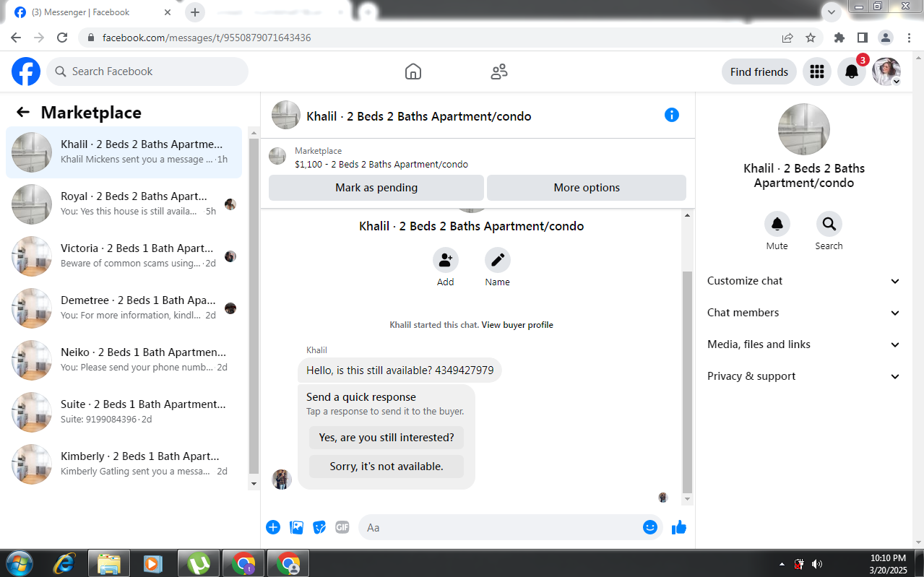
Task: Launch Internet Explorer from taskbar
Action: coord(64,563)
